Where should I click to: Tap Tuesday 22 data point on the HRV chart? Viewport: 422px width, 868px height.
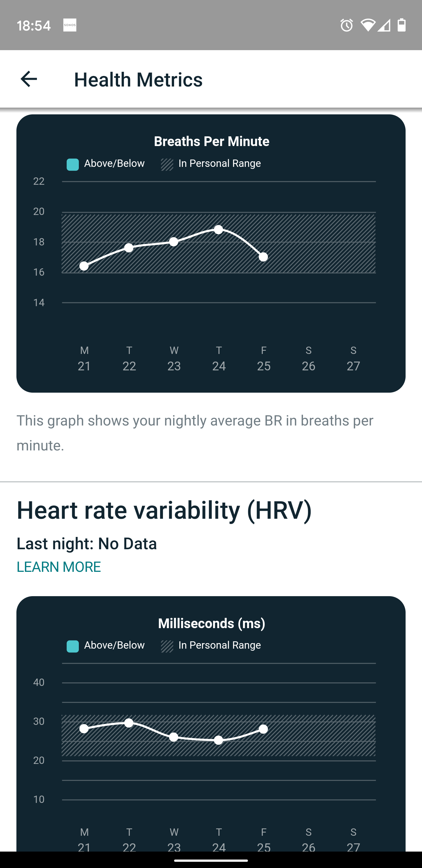coord(129,723)
